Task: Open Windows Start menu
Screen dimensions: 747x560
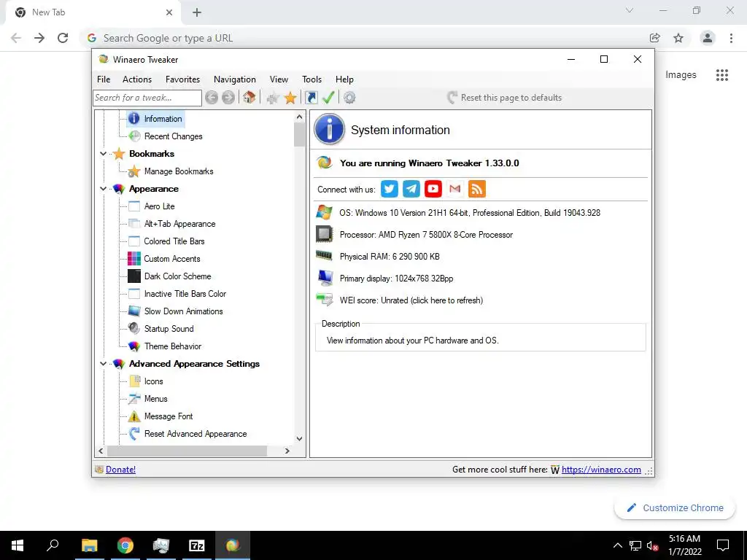Action: (18, 545)
